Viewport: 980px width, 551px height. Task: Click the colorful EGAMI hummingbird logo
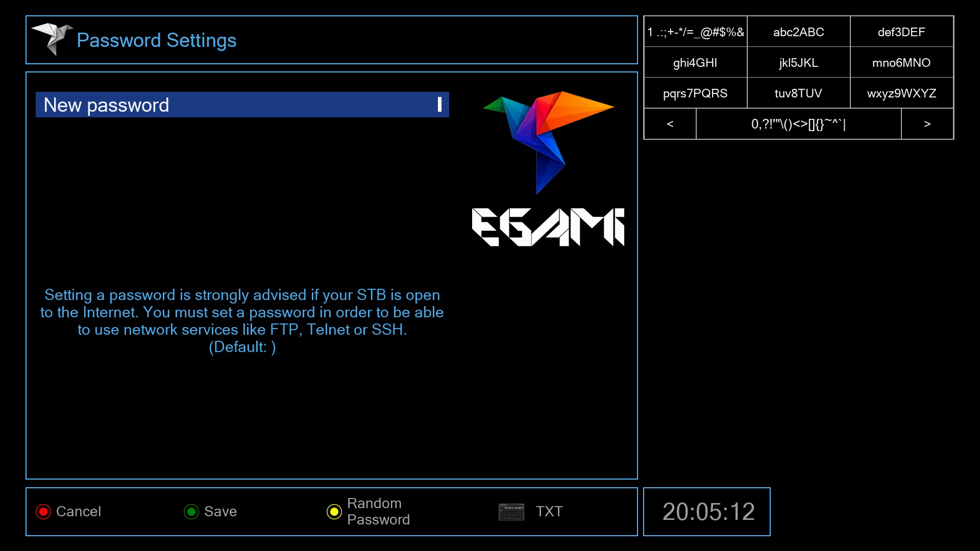(548, 140)
